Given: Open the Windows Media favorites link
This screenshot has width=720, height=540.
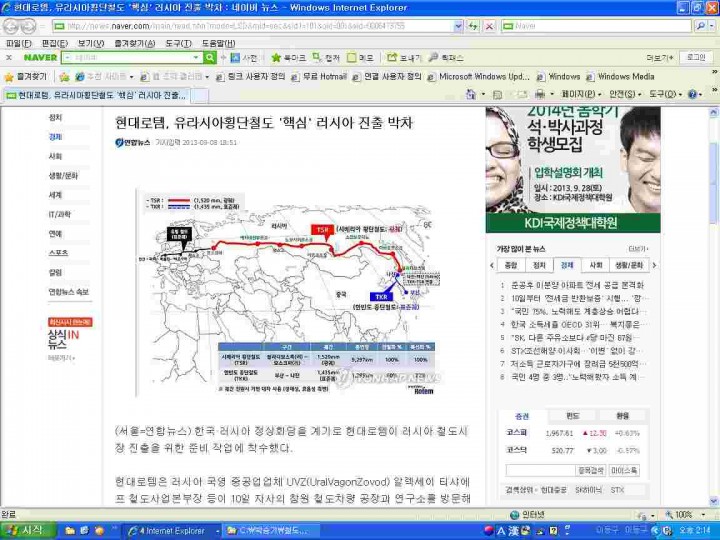Looking at the screenshot, I should click(x=620, y=77).
